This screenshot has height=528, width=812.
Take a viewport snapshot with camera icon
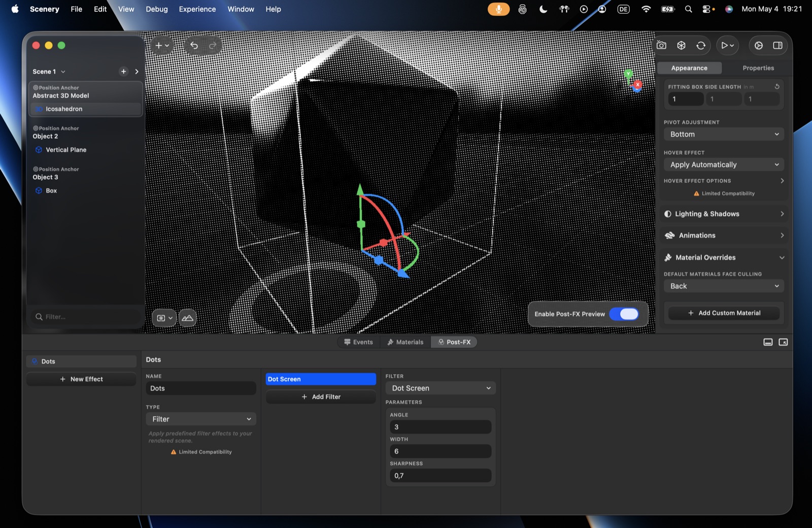(661, 46)
